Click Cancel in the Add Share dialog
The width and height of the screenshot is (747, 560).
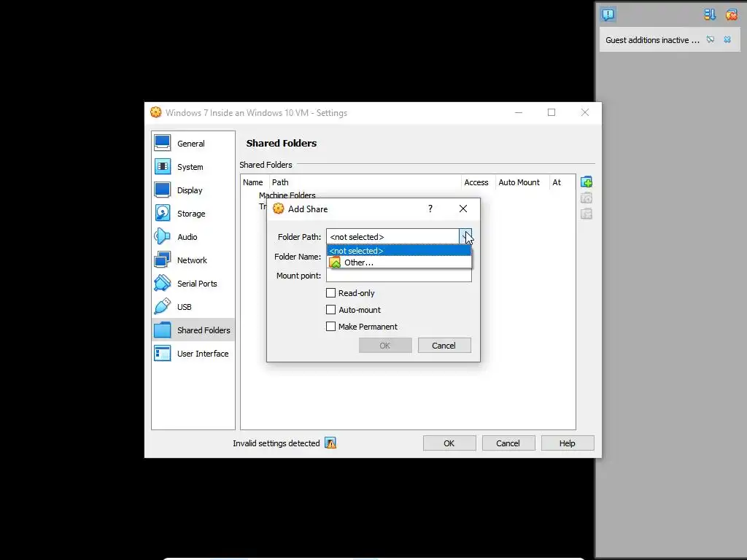(444, 345)
